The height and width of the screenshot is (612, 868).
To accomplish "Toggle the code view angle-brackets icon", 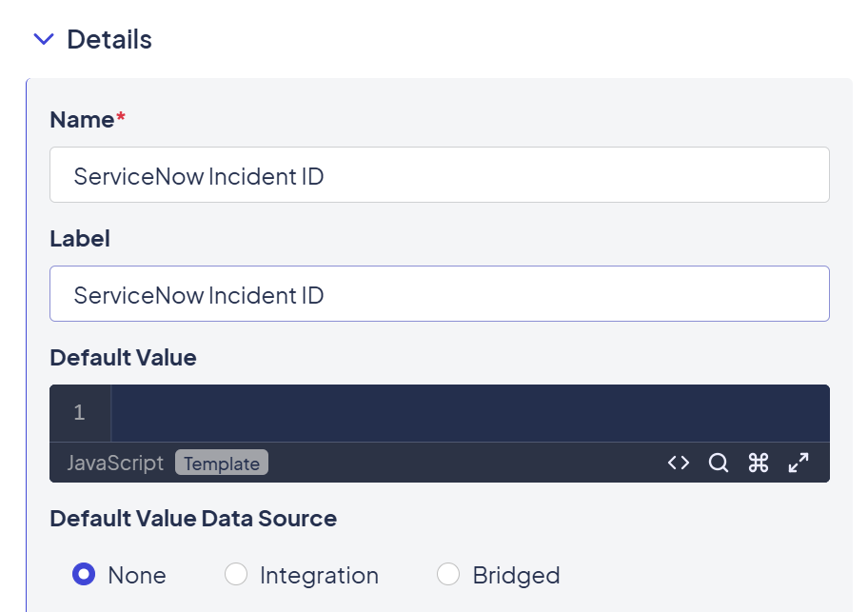I will pos(679,463).
